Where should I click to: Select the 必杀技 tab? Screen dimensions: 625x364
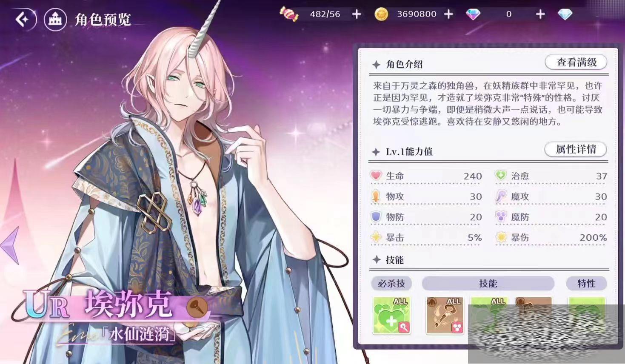click(391, 283)
